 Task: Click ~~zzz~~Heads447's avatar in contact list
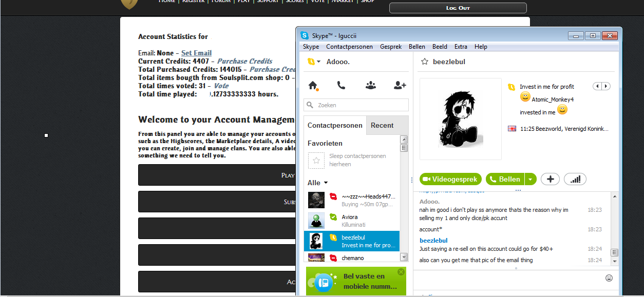pyautogui.click(x=316, y=200)
